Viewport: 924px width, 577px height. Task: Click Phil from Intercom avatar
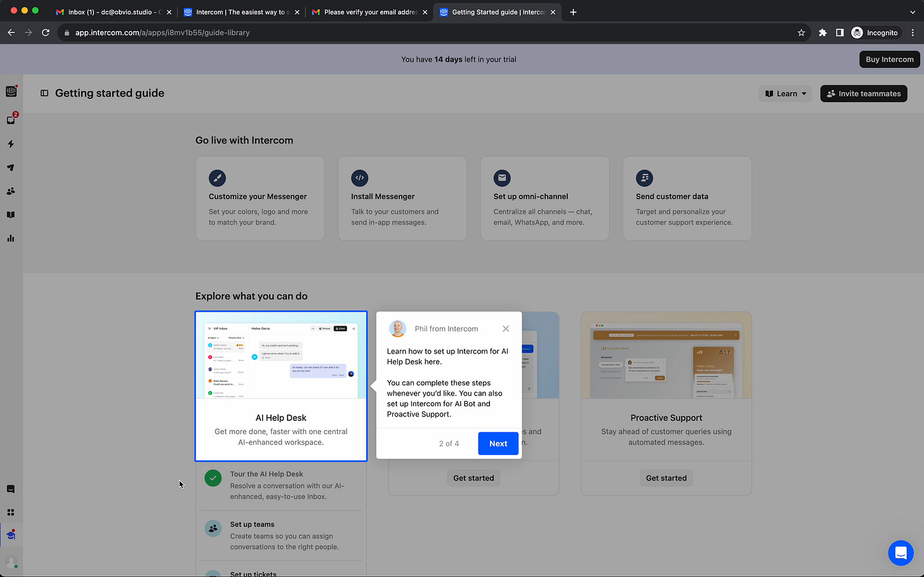[397, 328]
